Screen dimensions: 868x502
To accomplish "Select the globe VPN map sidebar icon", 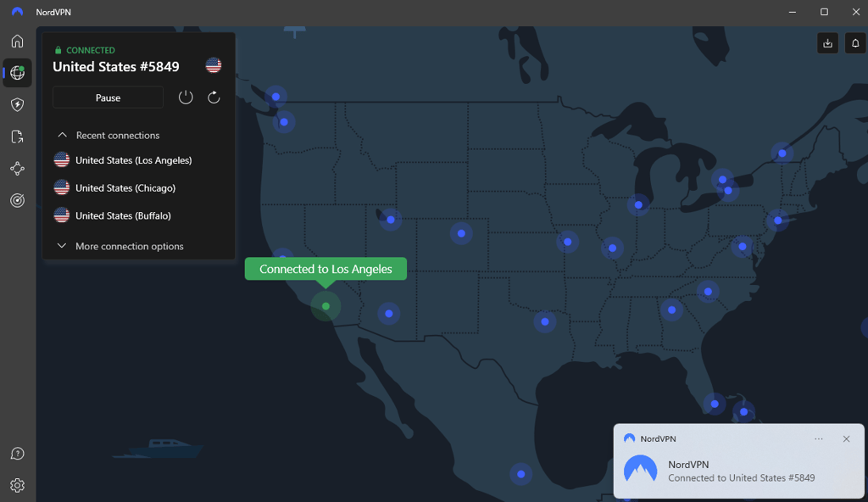I will point(17,73).
